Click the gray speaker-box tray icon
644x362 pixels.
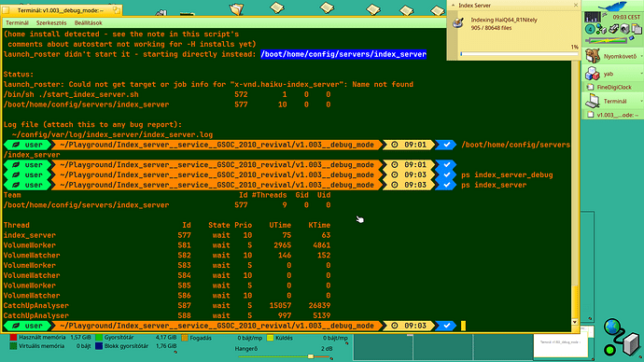click(624, 29)
